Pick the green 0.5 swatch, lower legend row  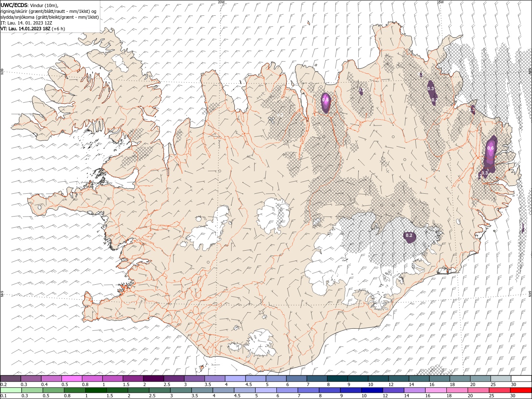coord(53,390)
